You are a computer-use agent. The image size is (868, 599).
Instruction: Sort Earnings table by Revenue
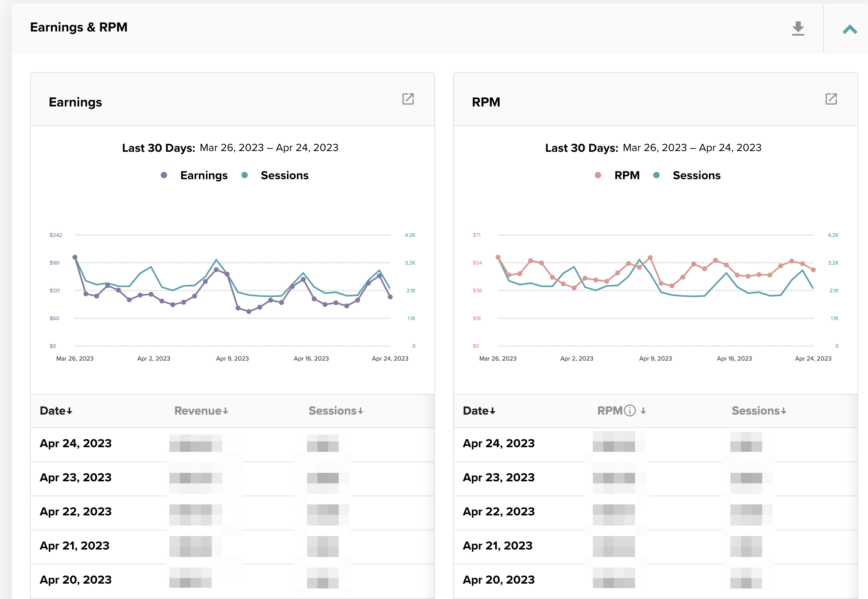point(201,410)
